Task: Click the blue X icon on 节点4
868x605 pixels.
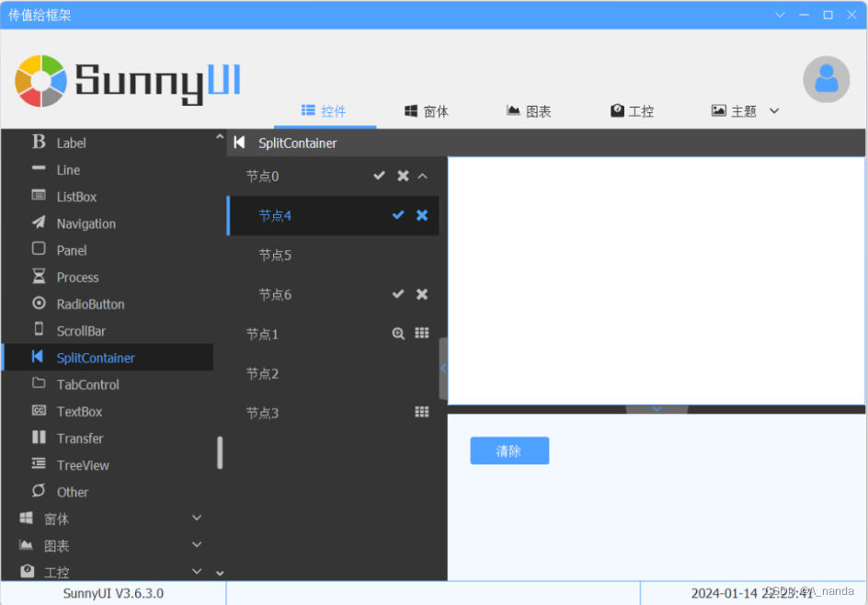Action: click(422, 215)
